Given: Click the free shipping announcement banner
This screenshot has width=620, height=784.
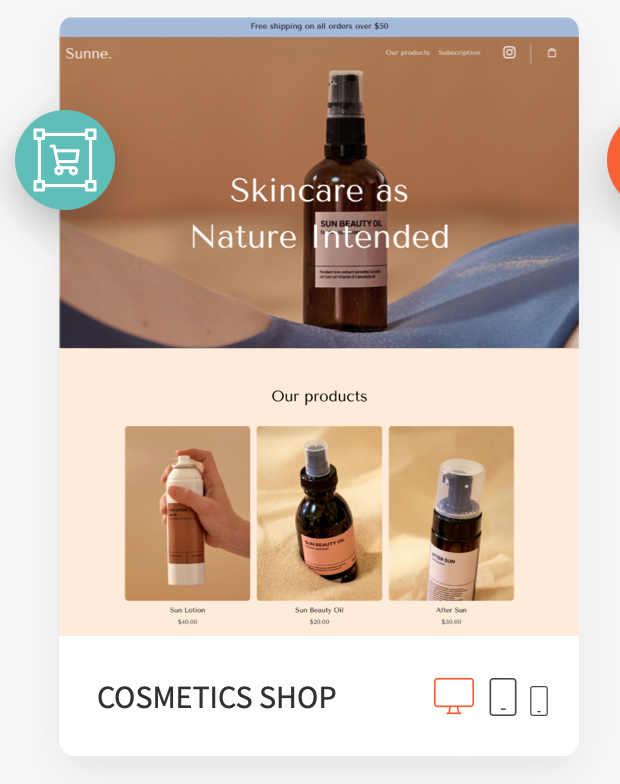Looking at the screenshot, I should click(319, 27).
